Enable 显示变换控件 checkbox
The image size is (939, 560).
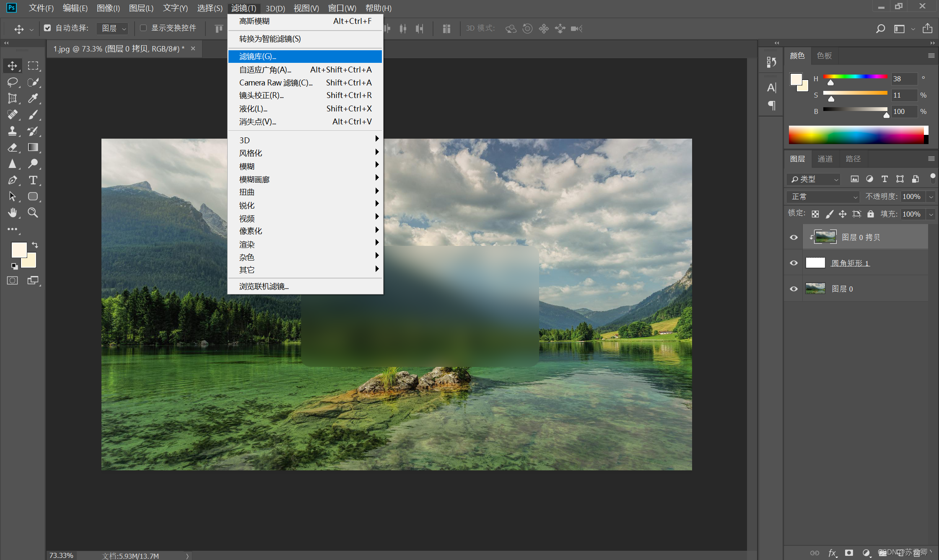pos(143,28)
